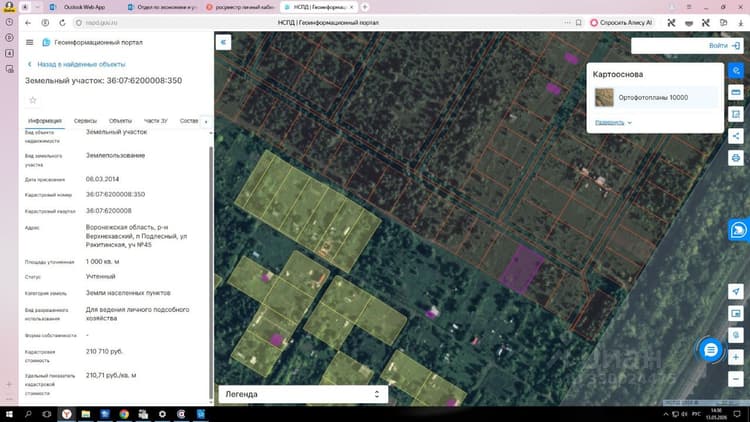Switch to the Состав tab
Image resolution: width=750 pixels, height=422 pixels.
click(189, 121)
